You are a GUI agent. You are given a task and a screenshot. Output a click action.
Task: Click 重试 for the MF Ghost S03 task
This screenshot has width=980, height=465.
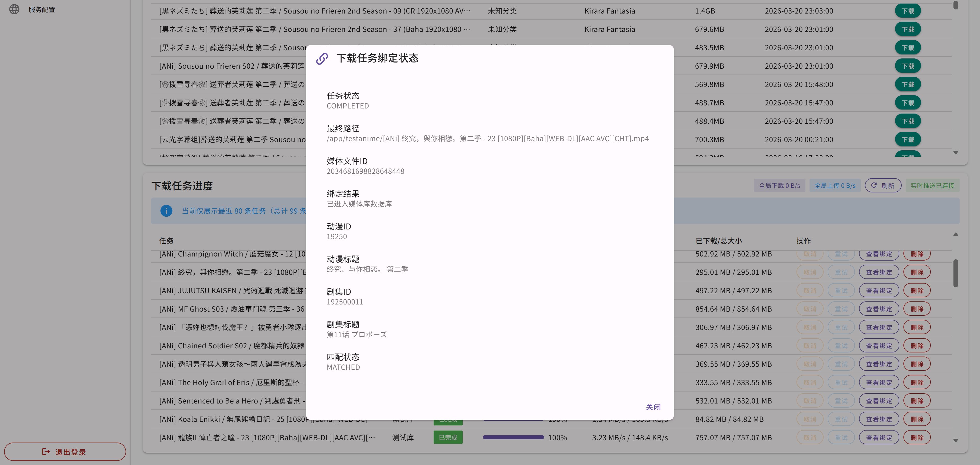coord(841,309)
